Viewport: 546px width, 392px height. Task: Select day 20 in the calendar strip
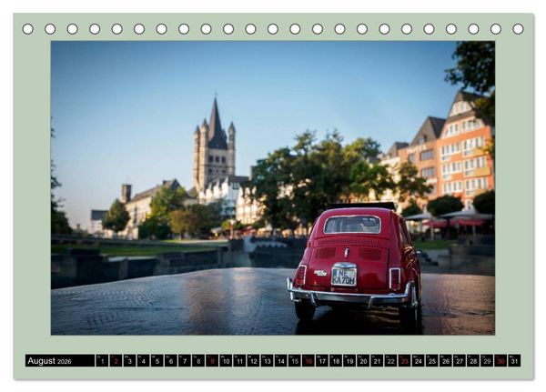pos(363,361)
